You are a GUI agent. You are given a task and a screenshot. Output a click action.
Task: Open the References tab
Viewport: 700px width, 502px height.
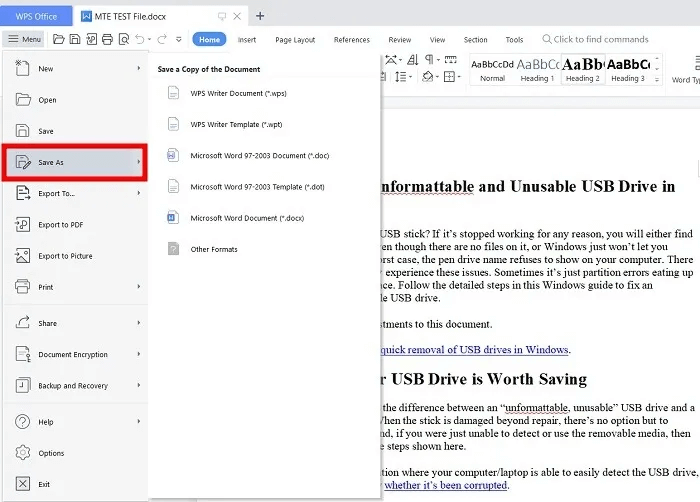tap(352, 40)
